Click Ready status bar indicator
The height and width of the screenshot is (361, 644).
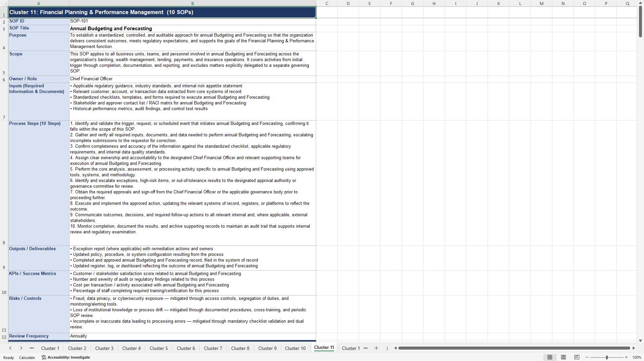click(x=9, y=358)
